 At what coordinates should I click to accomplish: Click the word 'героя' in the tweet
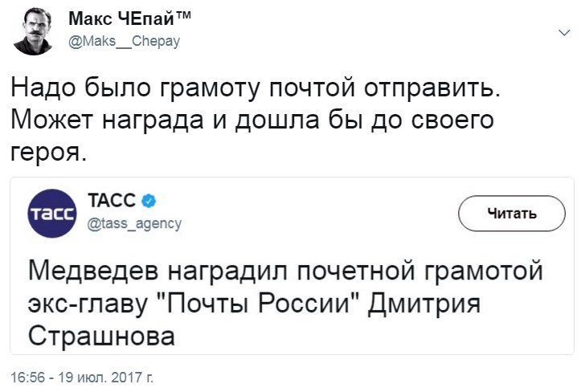click(x=47, y=151)
